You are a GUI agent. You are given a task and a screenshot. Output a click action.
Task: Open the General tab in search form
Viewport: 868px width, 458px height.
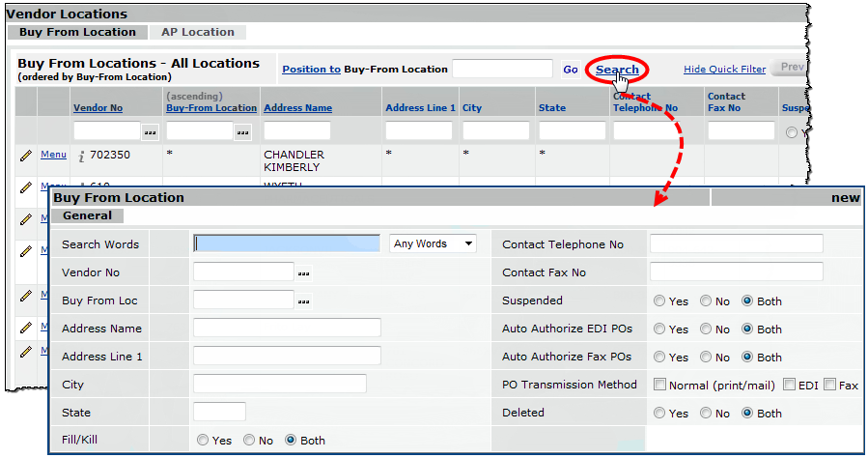coord(87,216)
